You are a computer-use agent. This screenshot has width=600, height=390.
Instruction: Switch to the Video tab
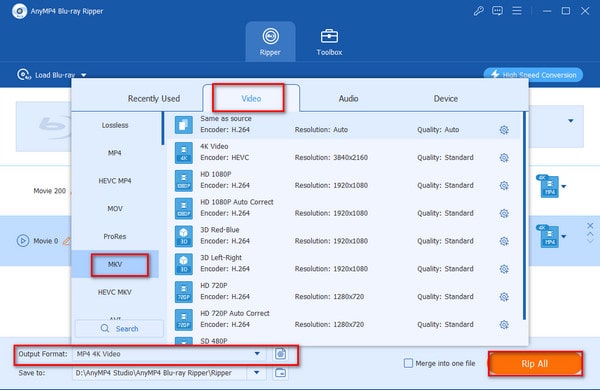[x=251, y=98]
